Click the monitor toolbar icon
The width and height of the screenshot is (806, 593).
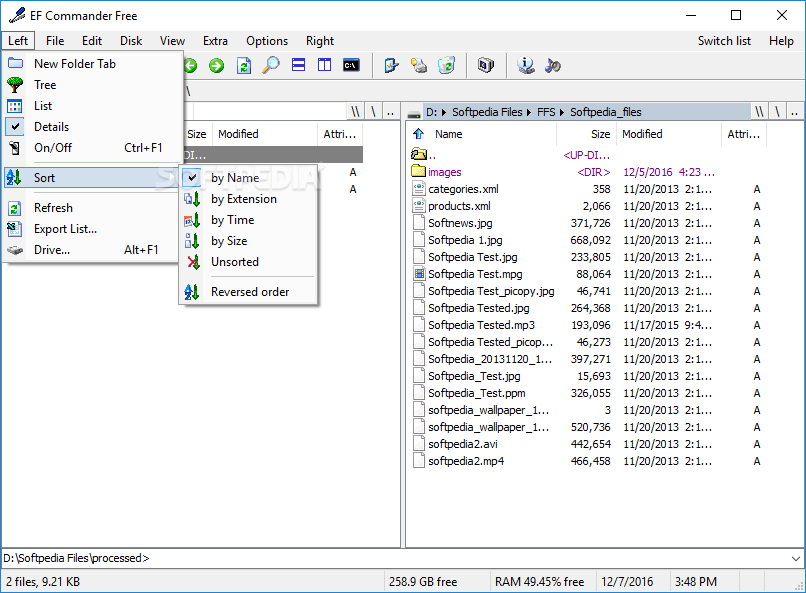486,65
